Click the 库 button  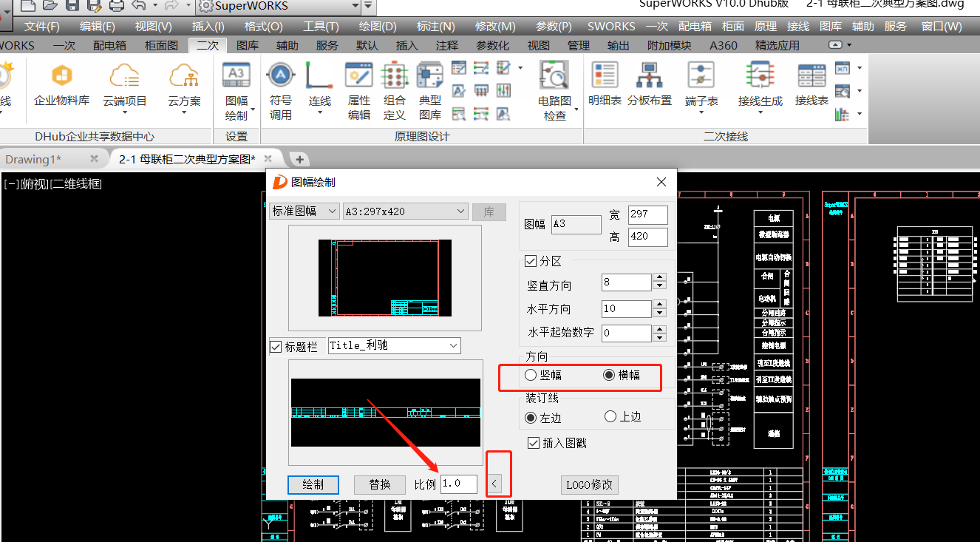pyautogui.click(x=489, y=211)
